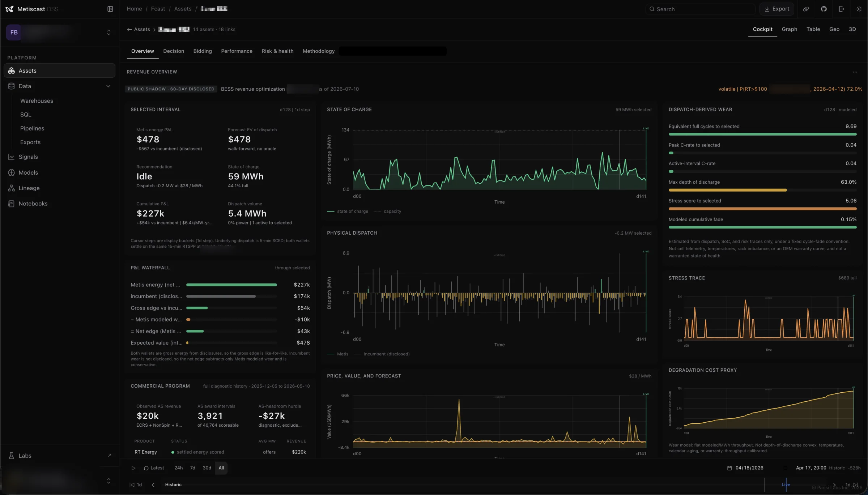Open the Assets platform item
The height and width of the screenshot is (495, 868).
pyautogui.click(x=59, y=71)
